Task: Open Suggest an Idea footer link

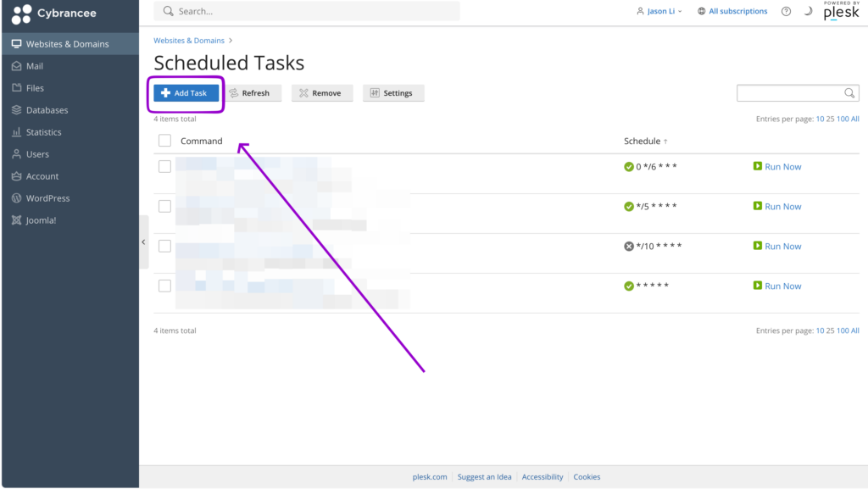Action: click(x=484, y=477)
